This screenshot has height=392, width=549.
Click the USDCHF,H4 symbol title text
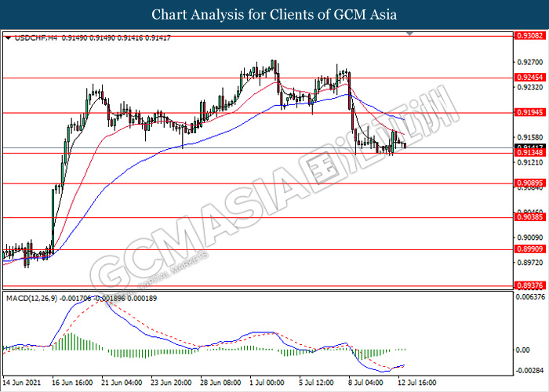click(x=36, y=38)
